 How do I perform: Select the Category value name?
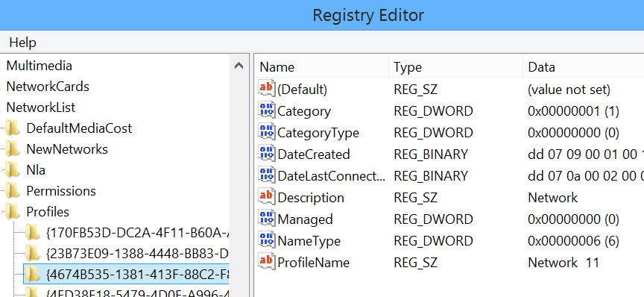click(304, 111)
